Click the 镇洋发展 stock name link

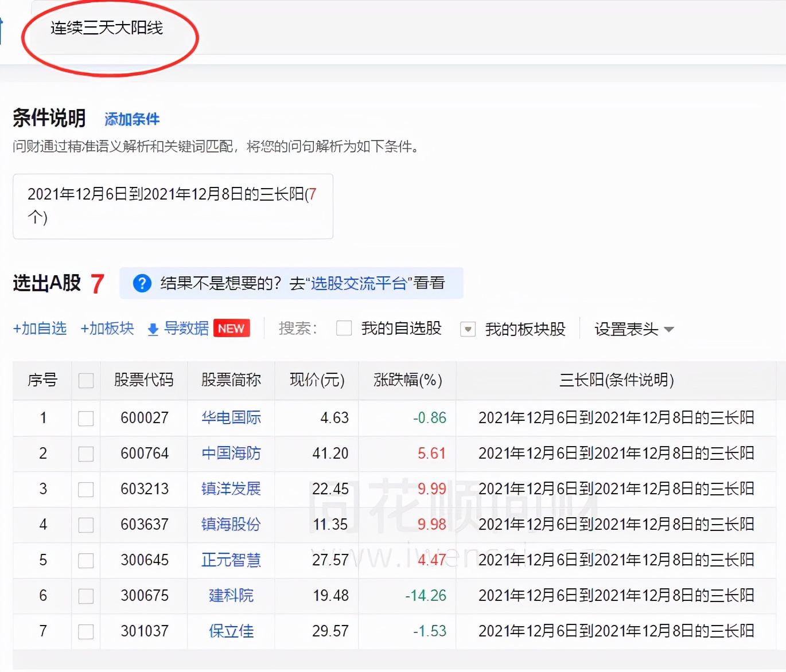point(231,489)
